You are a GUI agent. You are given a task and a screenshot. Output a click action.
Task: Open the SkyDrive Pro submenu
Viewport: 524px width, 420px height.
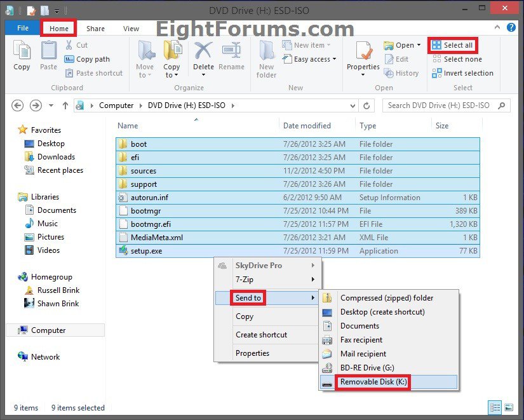pyautogui.click(x=267, y=266)
